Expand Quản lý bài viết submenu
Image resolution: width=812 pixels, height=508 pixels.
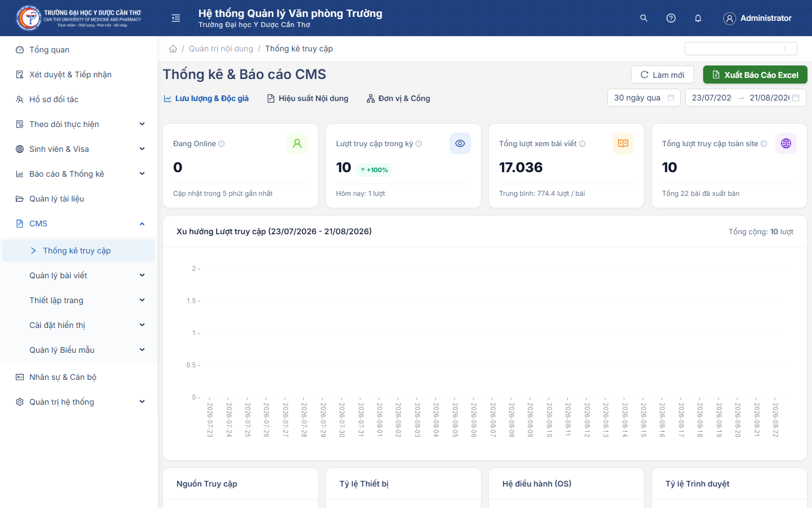(142, 275)
